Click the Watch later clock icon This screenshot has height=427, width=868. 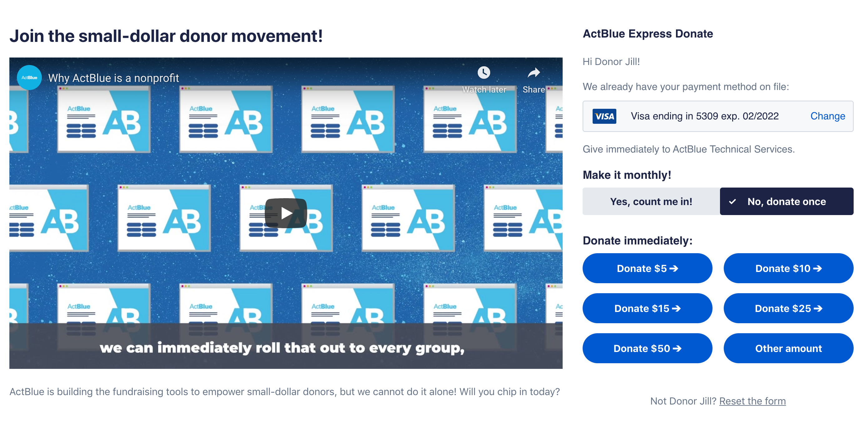484,73
